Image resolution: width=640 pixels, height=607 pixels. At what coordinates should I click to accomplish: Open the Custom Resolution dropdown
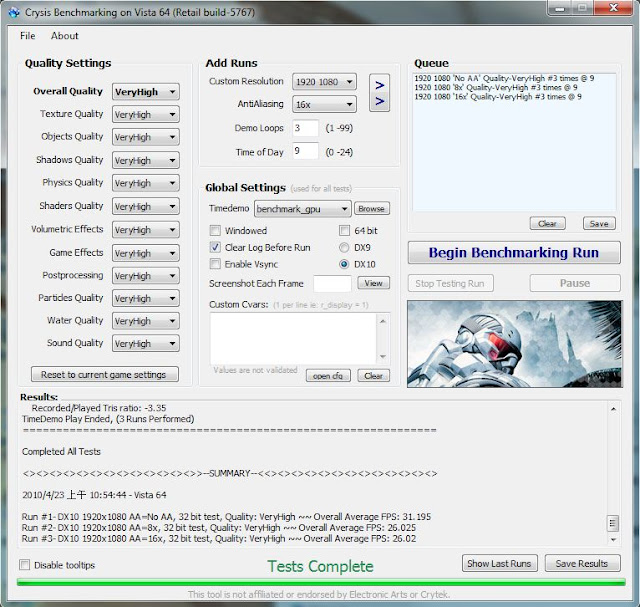tap(324, 82)
